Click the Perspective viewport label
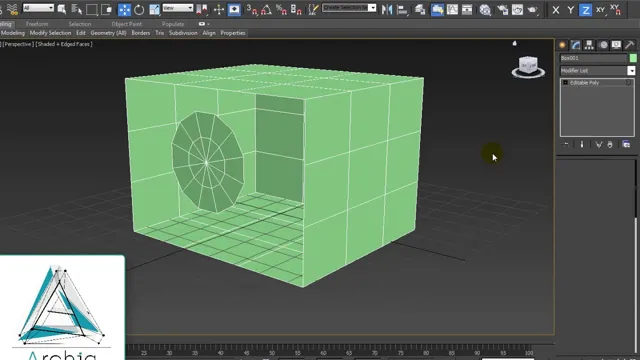This screenshot has width=640, height=360. pyautogui.click(x=18, y=44)
